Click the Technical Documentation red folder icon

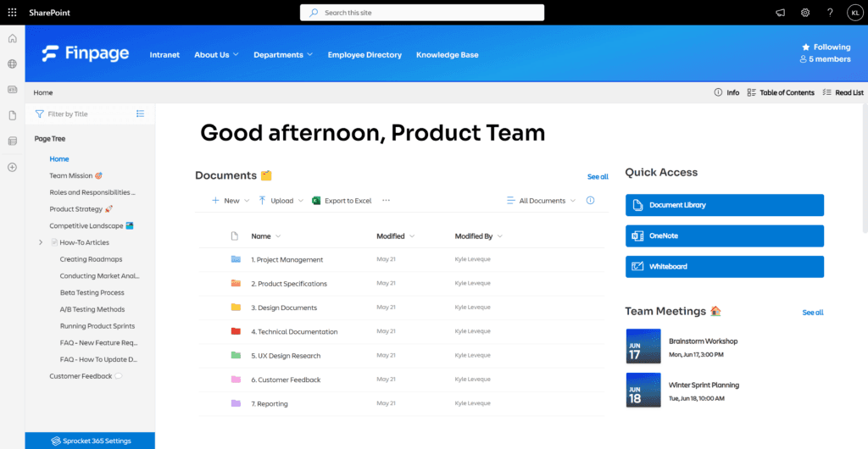point(236,331)
